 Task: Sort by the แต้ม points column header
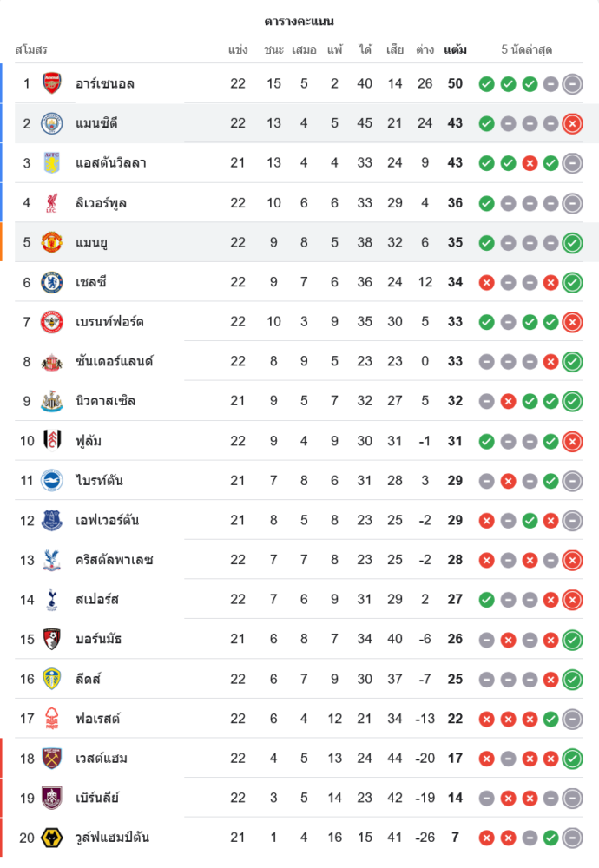(x=455, y=49)
